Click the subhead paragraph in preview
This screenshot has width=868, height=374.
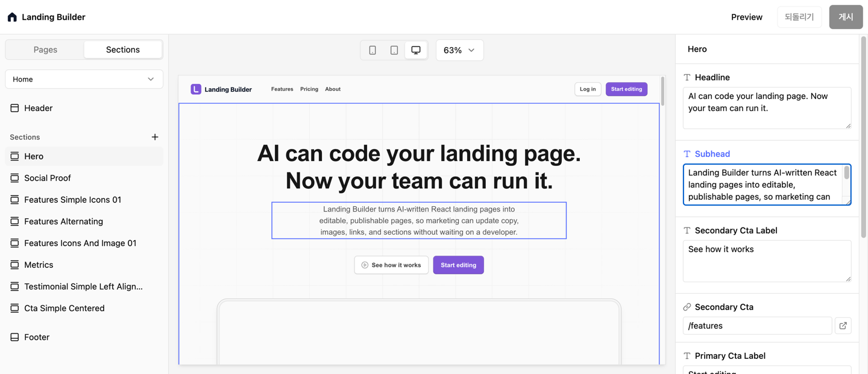[419, 220]
